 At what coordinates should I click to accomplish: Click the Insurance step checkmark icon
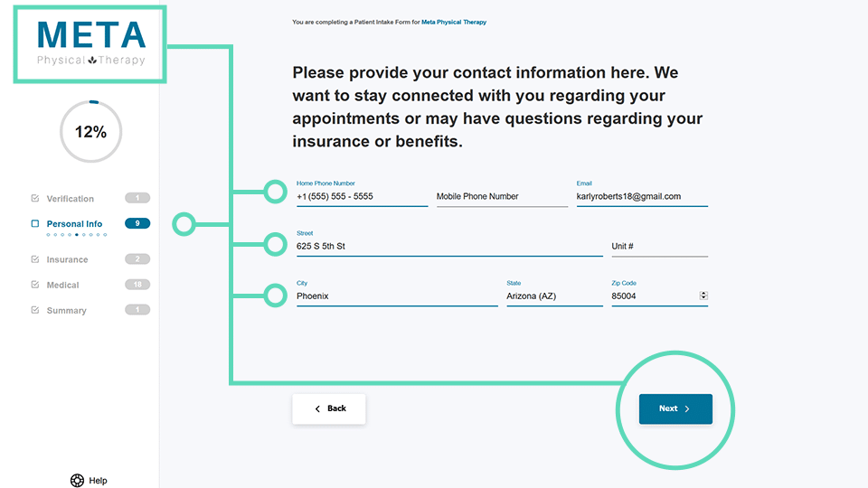[35, 259]
